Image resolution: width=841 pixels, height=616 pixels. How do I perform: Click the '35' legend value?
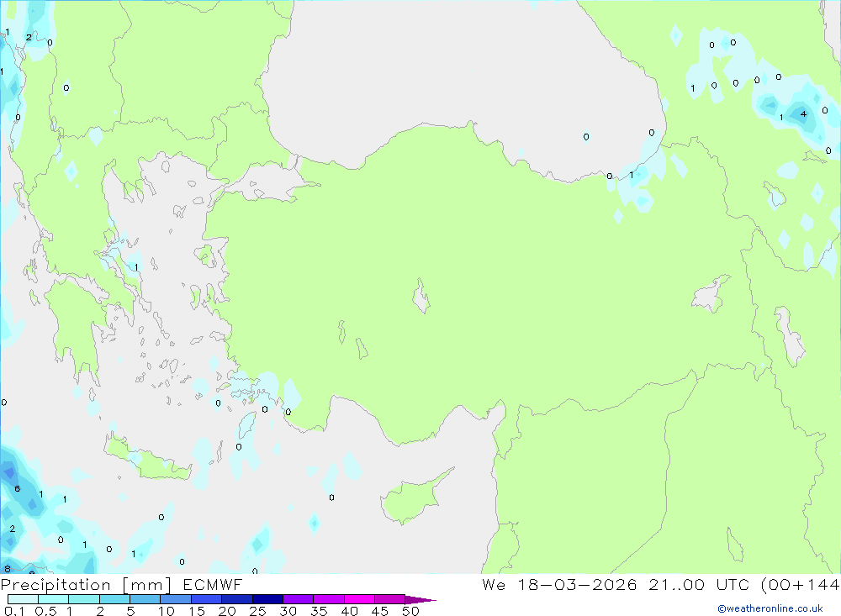[319, 611]
